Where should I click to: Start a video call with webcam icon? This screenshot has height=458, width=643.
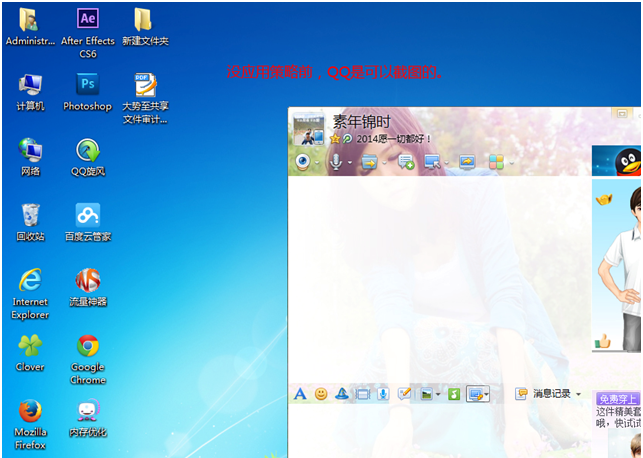pos(301,161)
